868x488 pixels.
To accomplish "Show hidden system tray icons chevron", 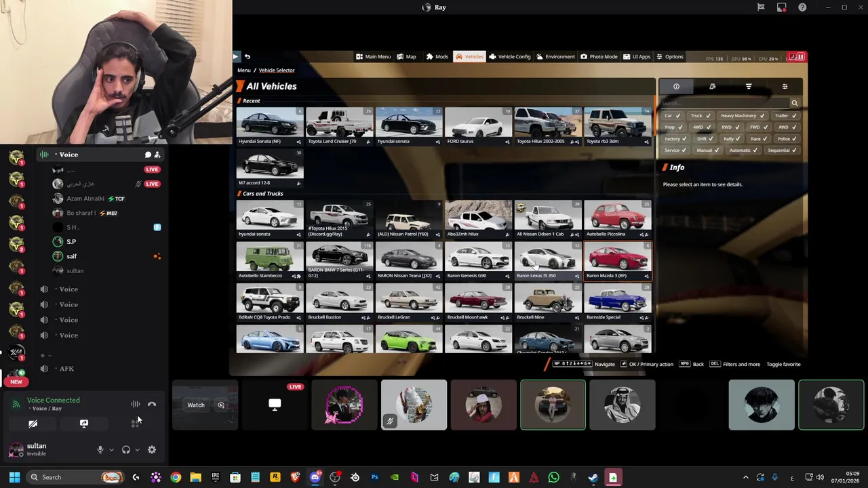I will click(745, 477).
